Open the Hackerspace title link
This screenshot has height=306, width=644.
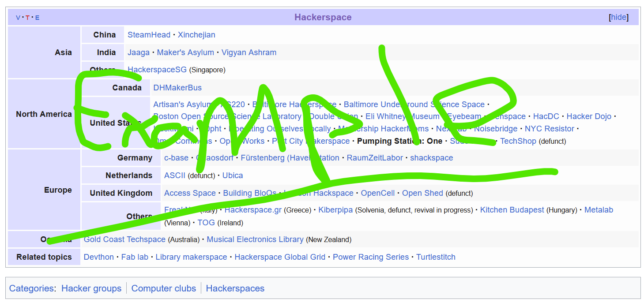(323, 17)
